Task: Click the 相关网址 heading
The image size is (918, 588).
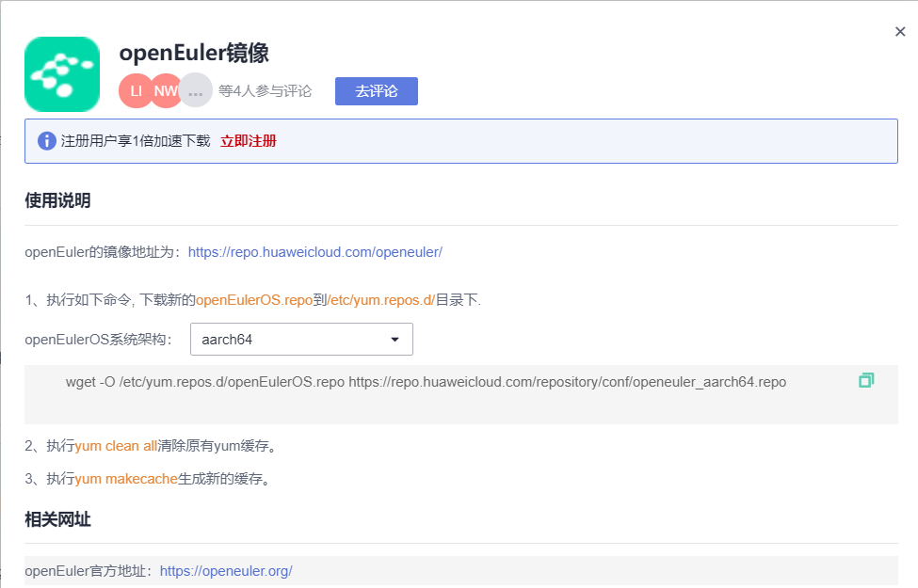Action: [x=57, y=519]
